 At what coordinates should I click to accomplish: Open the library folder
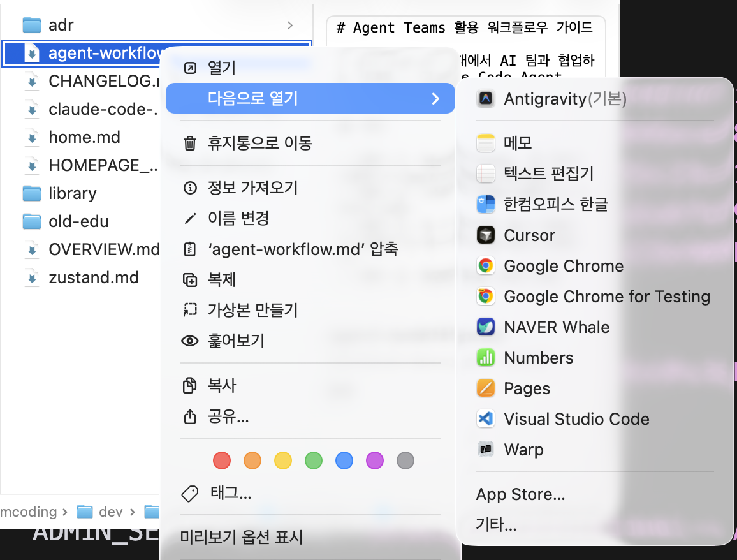81,193
